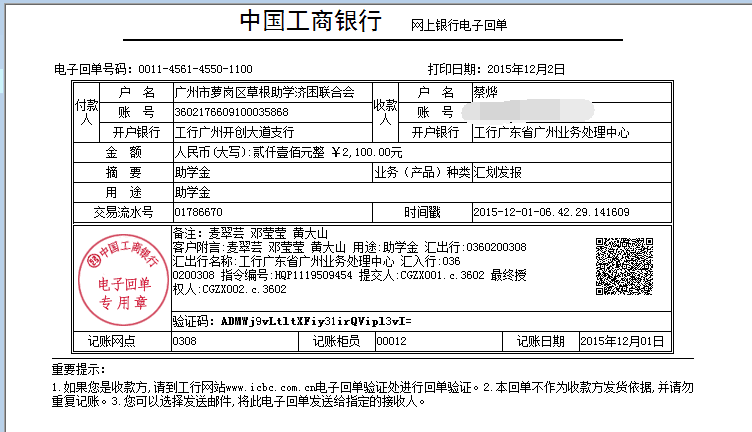The image size is (752, 432).
Task: Select timestamp 2015-12-01-06.42.29.141609
Action: pos(552,212)
